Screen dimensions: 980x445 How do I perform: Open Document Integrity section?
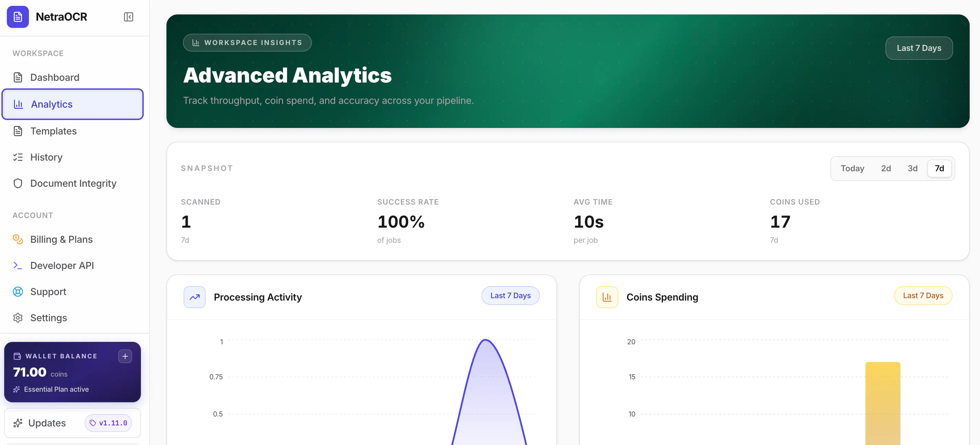tap(73, 183)
